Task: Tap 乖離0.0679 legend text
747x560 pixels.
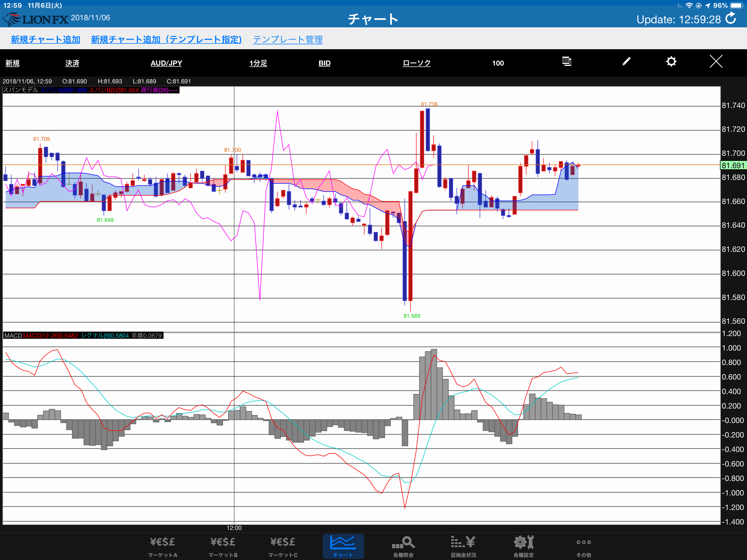Action: click(x=147, y=336)
